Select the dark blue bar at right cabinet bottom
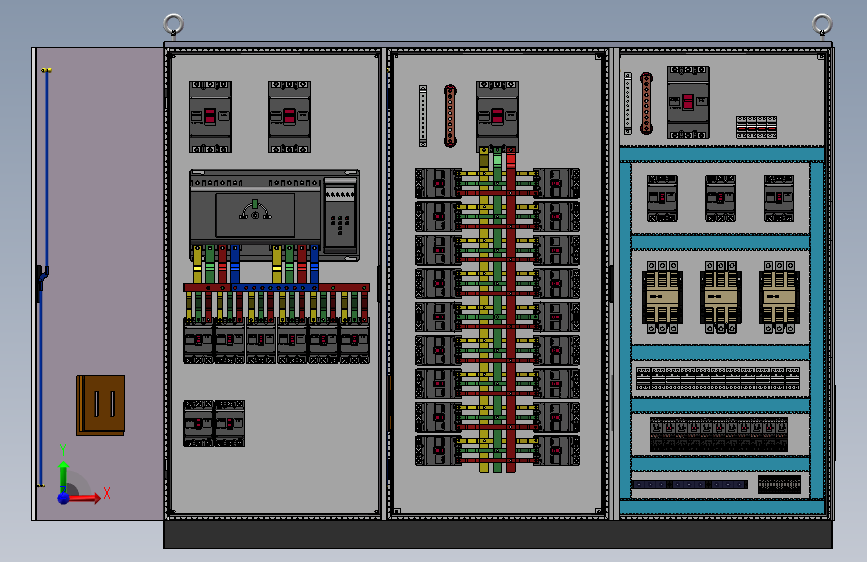867x562 pixels. tap(690, 485)
